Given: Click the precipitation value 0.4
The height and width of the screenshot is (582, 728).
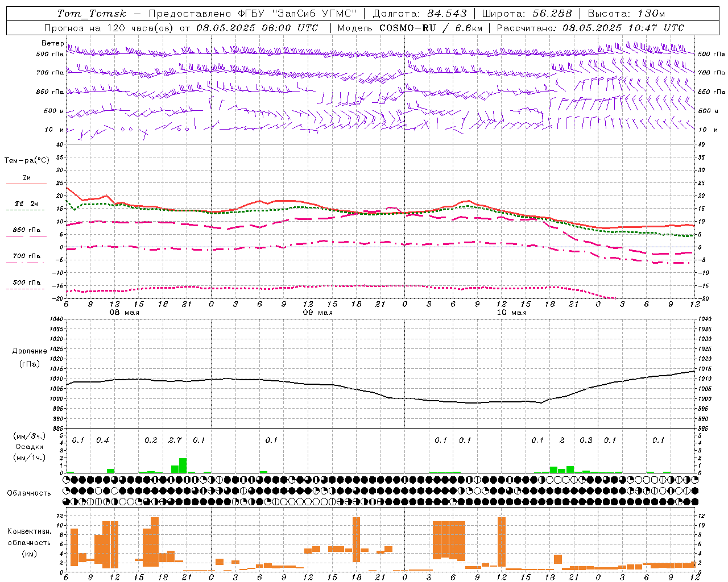Looking at the screenshot, I should (102, 440).
